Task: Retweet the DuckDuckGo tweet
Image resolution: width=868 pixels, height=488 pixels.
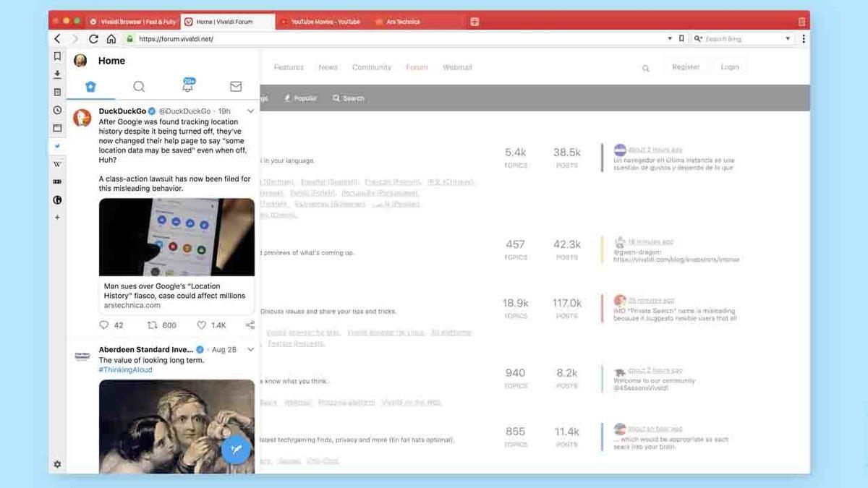Action: [x=153, y=325]
